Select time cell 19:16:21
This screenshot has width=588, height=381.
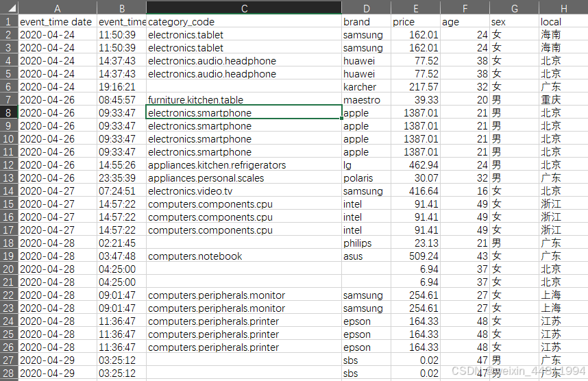[121, 87]
